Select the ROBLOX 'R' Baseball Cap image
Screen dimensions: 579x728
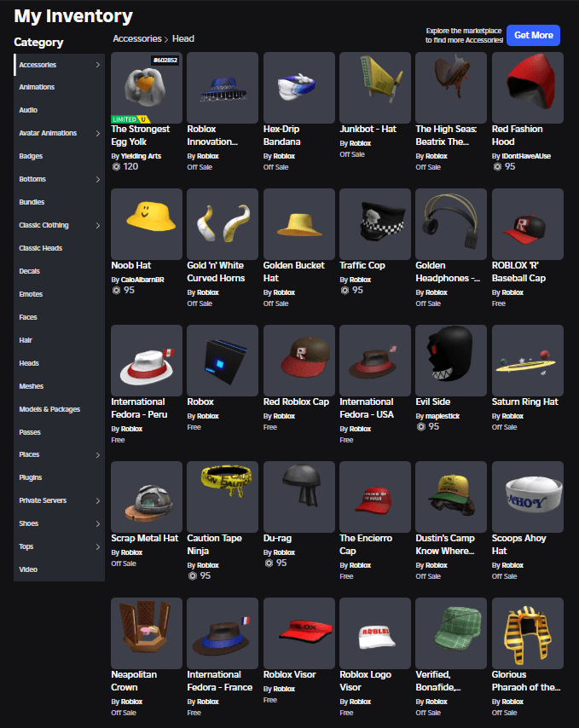pyautogui.click(x=528, y=224)
